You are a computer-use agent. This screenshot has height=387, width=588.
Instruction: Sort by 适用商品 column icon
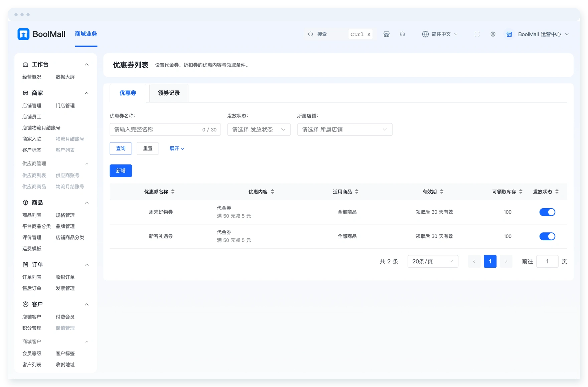356,191
